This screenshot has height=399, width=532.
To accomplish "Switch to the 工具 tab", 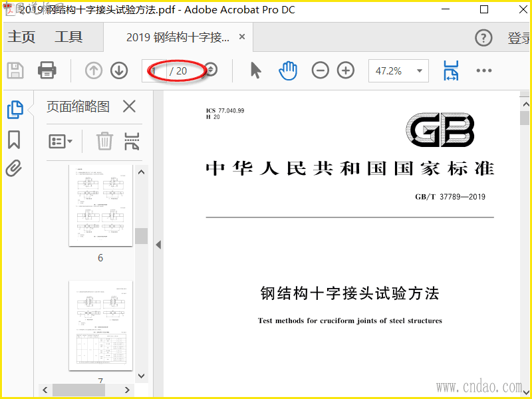I will point(68,37).
